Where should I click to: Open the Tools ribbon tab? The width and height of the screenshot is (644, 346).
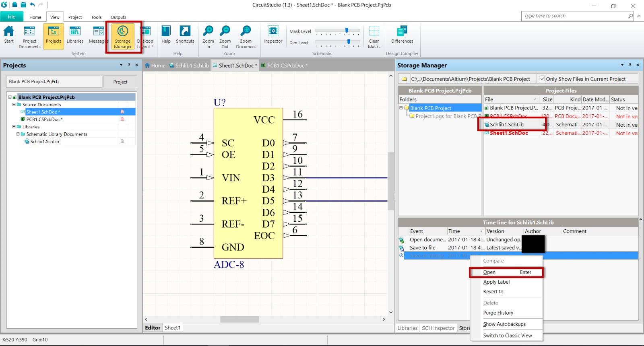96,17
